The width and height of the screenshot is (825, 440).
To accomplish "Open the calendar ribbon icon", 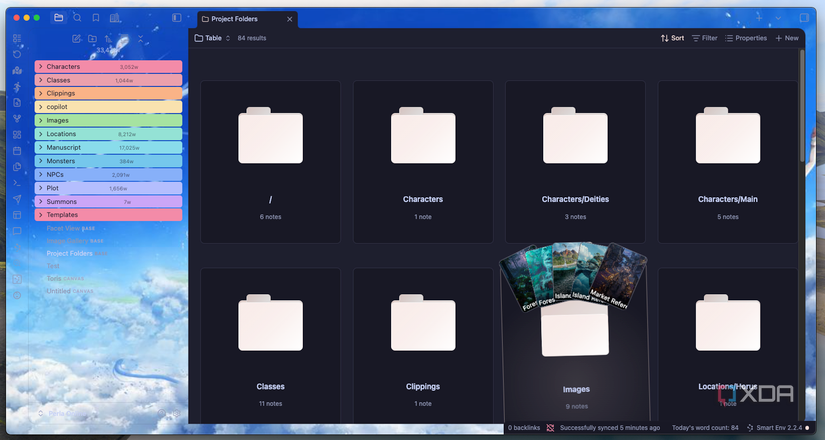I will (17, 151).
